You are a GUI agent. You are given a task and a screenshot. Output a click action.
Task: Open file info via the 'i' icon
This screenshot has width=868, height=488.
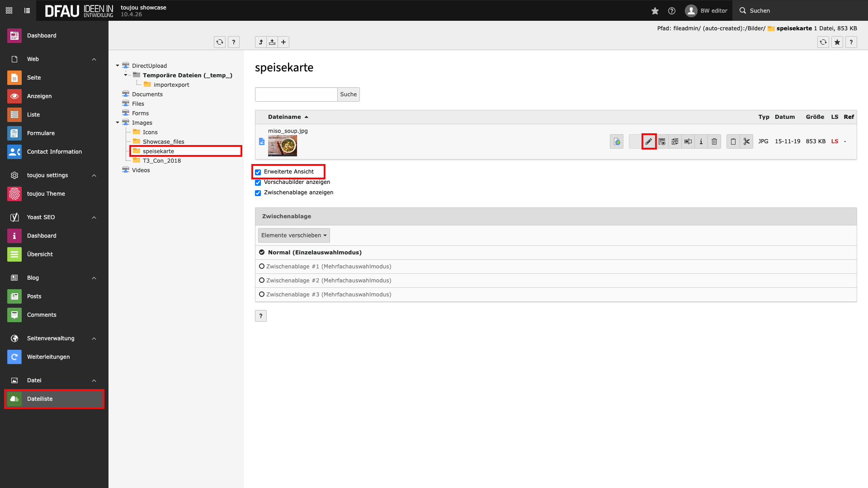(x=701, y=141)
